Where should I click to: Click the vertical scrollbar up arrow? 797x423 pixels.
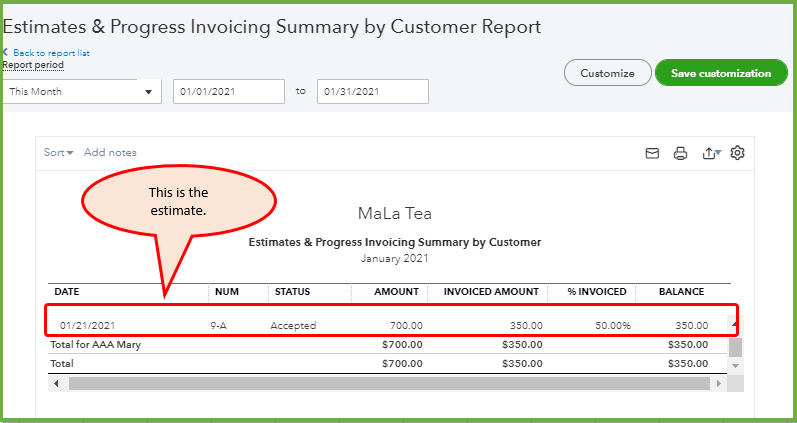(x=736, y=324)
